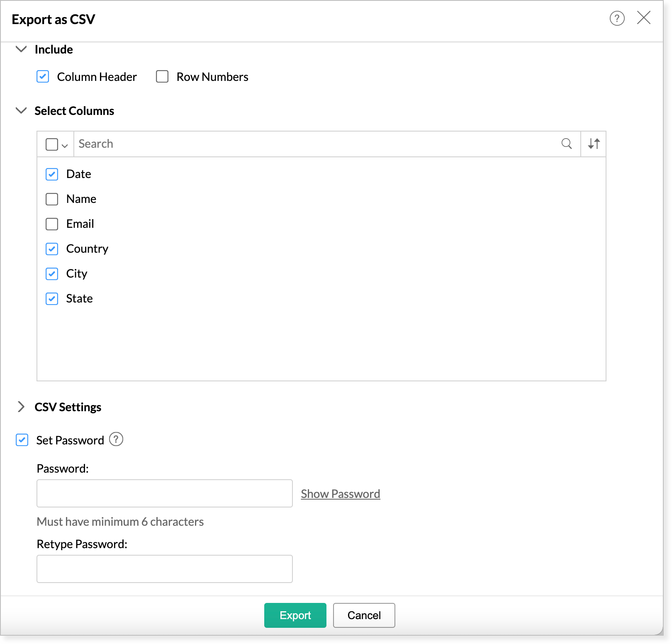Open the help icon in title bar

tap(617, 19)
